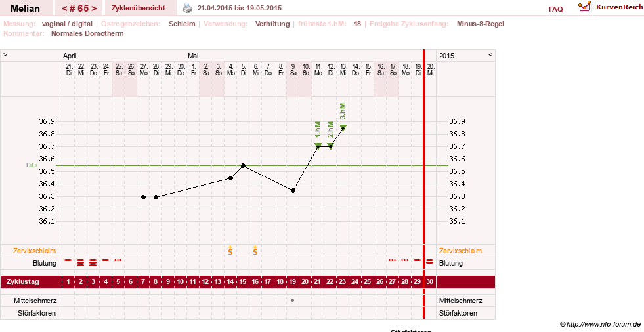Click date header 20. Mi
The image size is (644, 332).
click(430, 70)
